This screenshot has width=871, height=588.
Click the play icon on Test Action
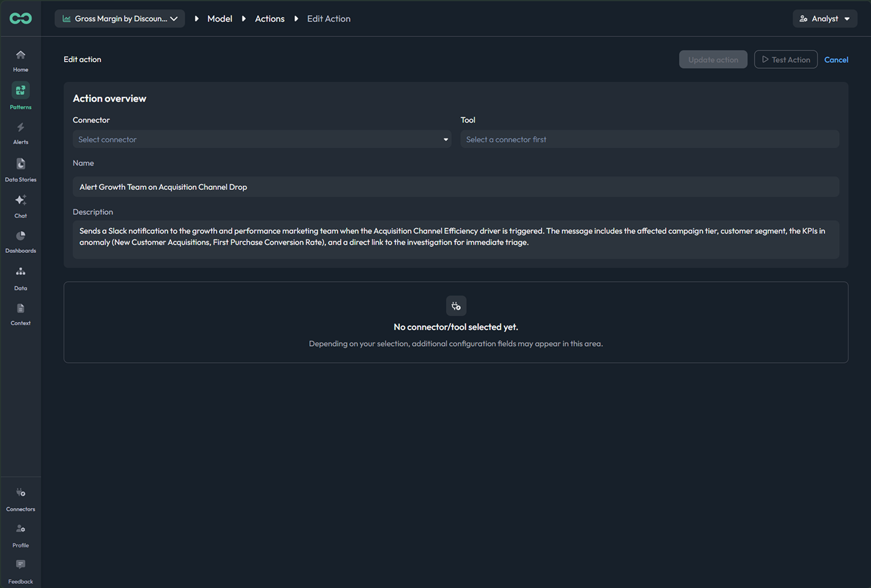click(765, 59)
